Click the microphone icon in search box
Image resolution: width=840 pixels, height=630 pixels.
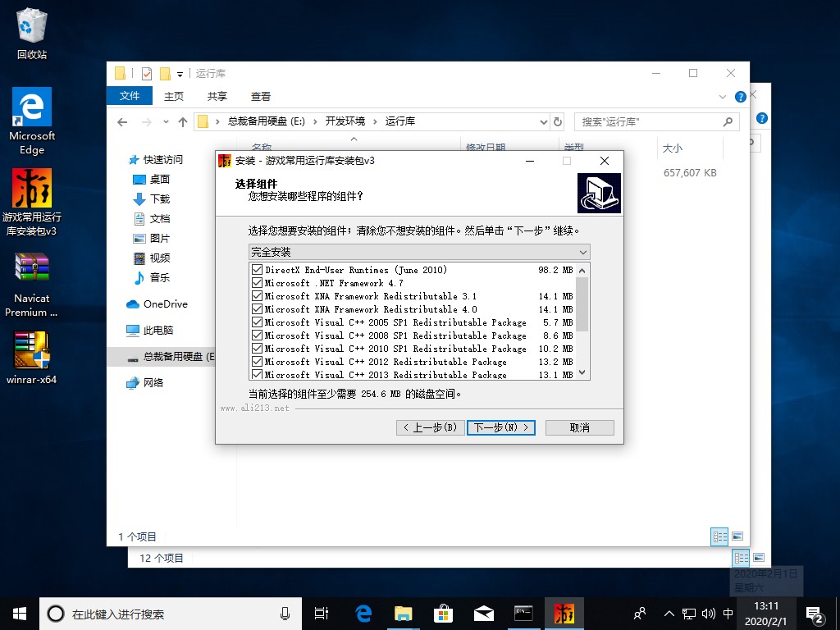285,614
